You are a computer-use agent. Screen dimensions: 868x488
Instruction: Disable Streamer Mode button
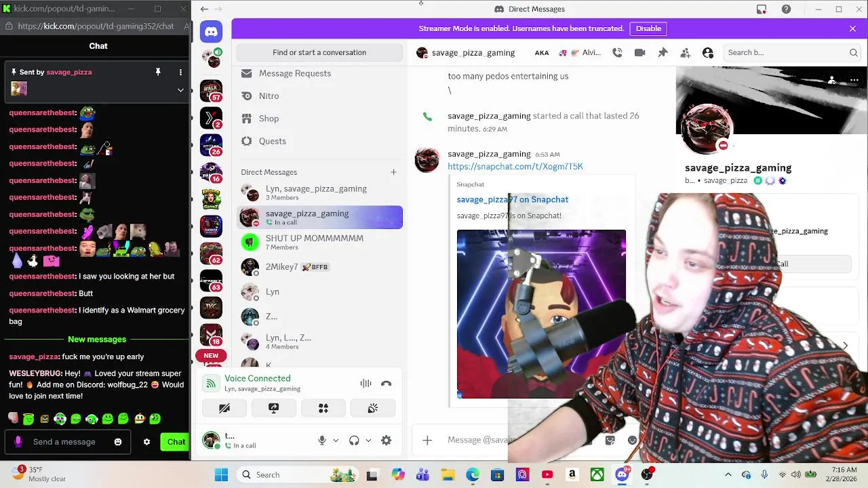pos(648,28)
